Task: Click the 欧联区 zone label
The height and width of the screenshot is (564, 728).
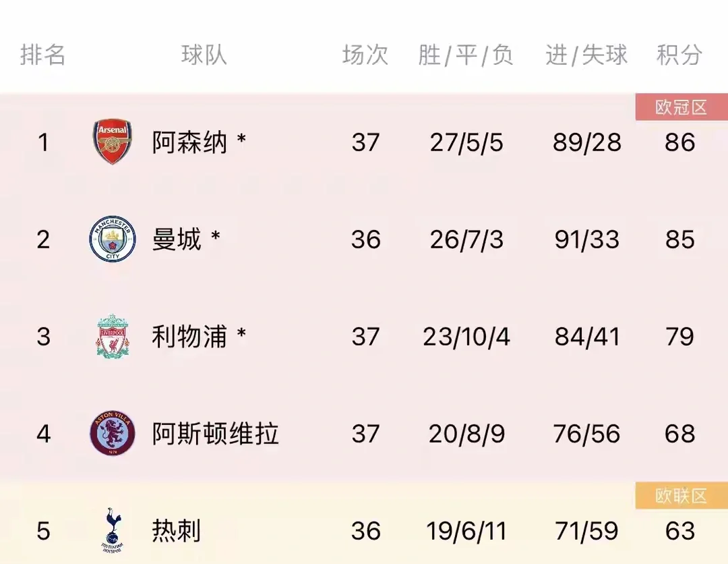Action: tap(681, 497)
